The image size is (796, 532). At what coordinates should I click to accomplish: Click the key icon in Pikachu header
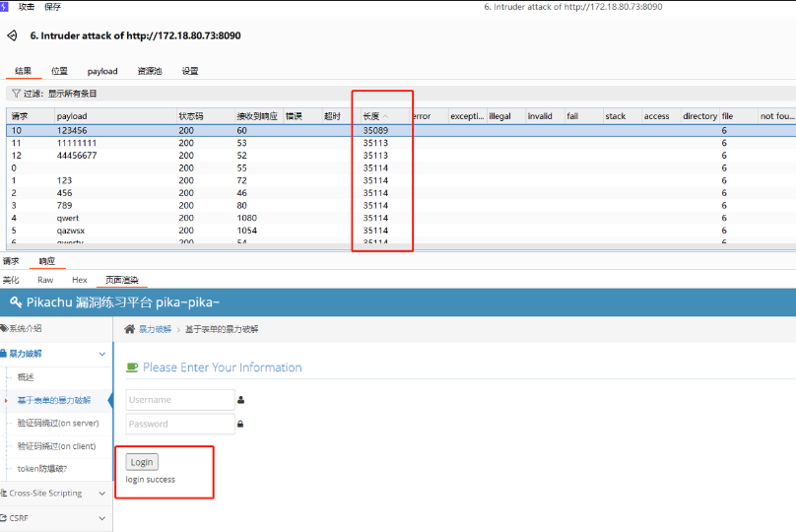point(15,301)
